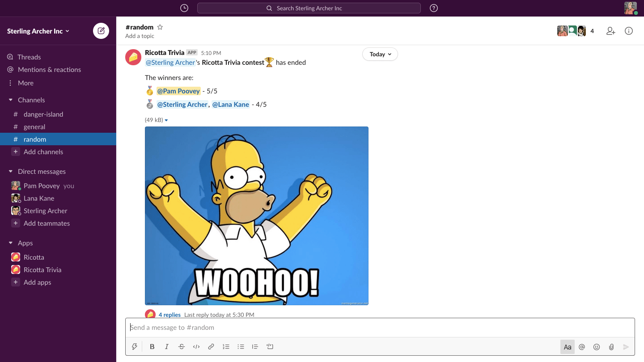The image size is (644, 362).
Task: Collapse the image via (49 kB) arrow
Action: [166, 120]
